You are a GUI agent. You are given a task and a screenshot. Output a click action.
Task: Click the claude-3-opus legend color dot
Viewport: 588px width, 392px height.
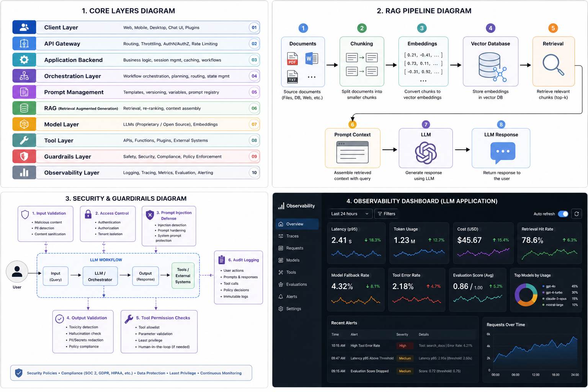pyautogui.click(x=543, y=299)
